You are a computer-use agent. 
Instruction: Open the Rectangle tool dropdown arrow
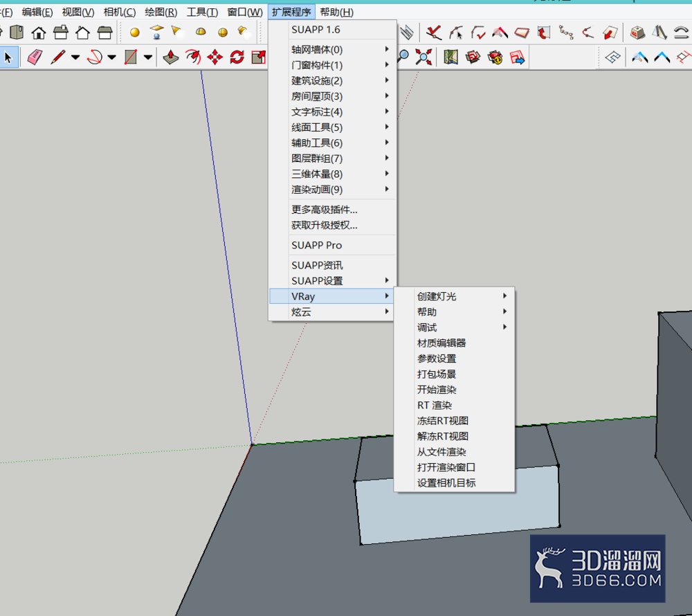[x=148, y=57]
